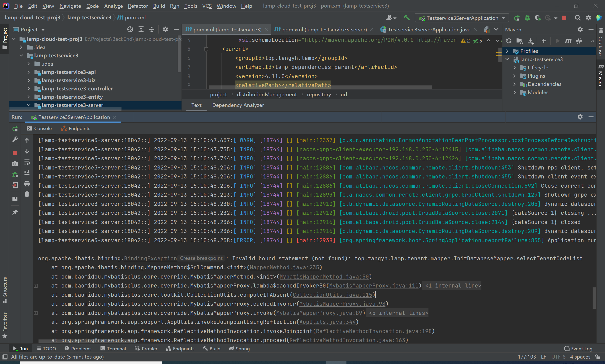The image size is (605, 364).
Task: Click the Execute Maven Goal m icon
Action: pos(568,41)
